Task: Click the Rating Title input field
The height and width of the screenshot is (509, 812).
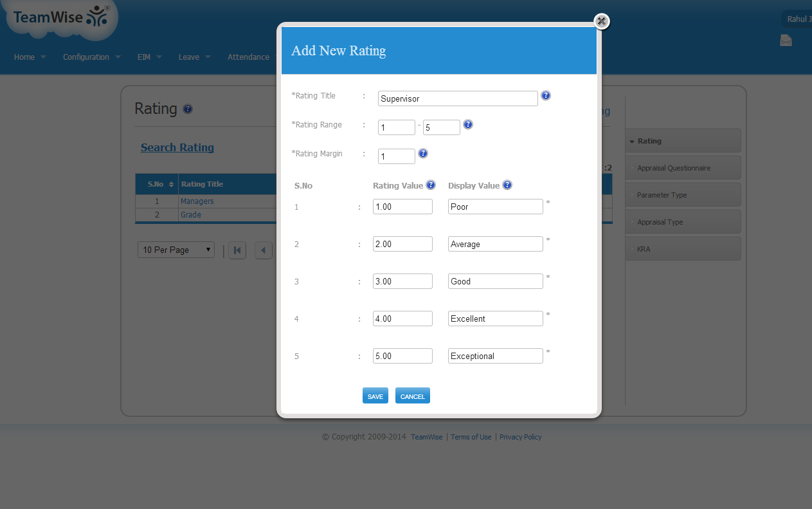Action: point(458,98)
